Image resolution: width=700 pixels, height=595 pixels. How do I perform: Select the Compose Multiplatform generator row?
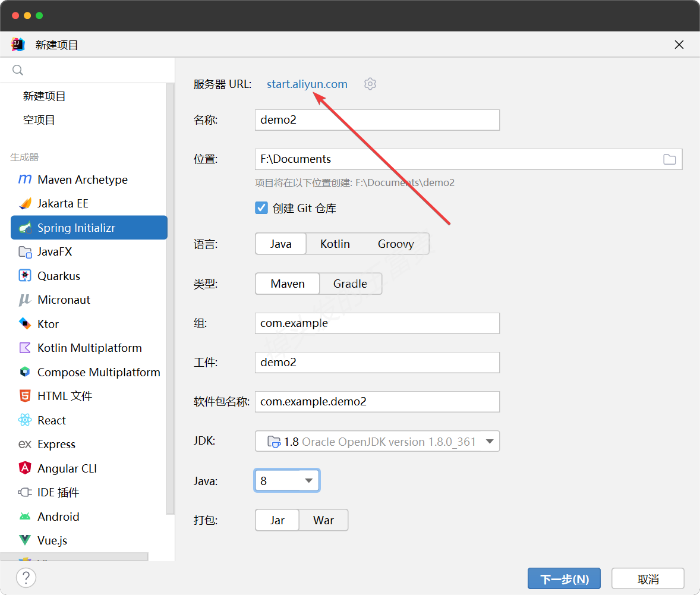[x=89, y=372]
